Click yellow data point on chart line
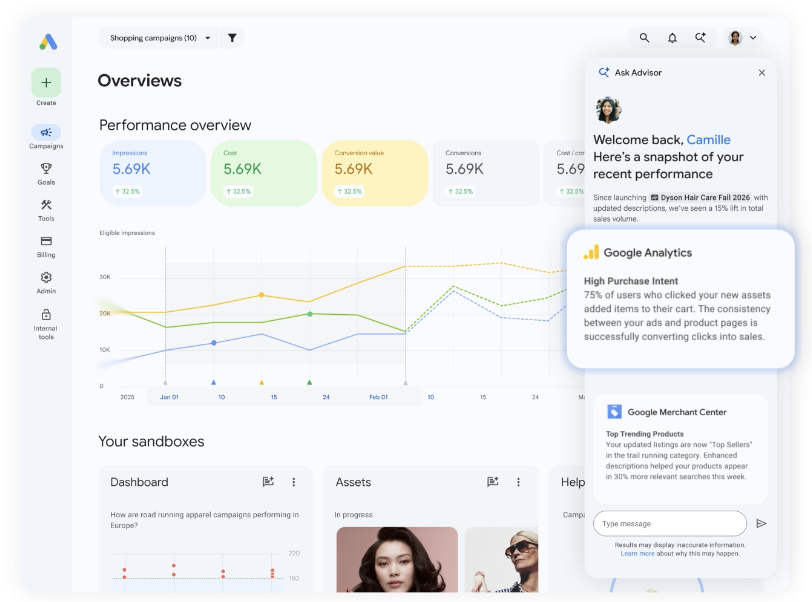812x602 pixels. pos(262,295)
